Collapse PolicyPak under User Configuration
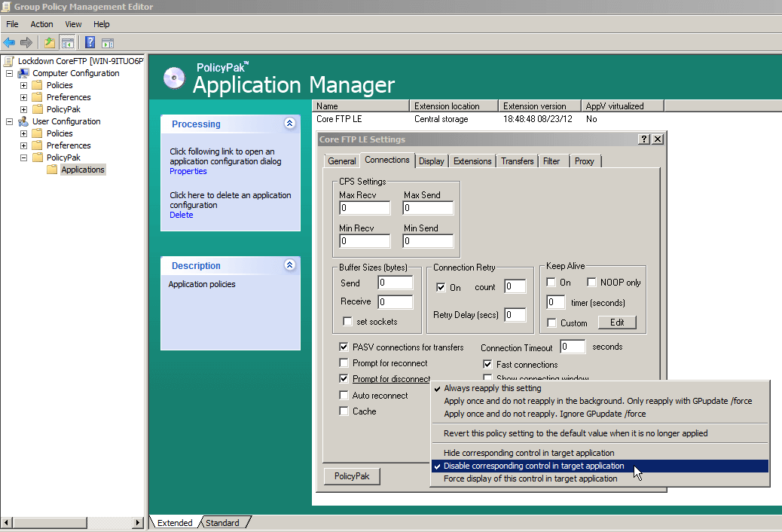This screenshot has width=782, height=532. [23, 157]
